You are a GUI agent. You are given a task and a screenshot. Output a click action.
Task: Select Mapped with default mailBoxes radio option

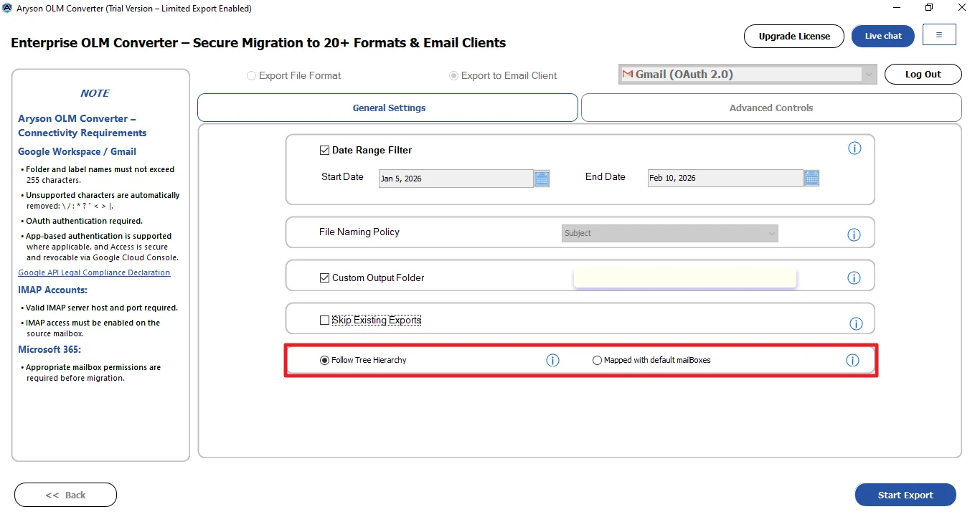tap(597, 361)
